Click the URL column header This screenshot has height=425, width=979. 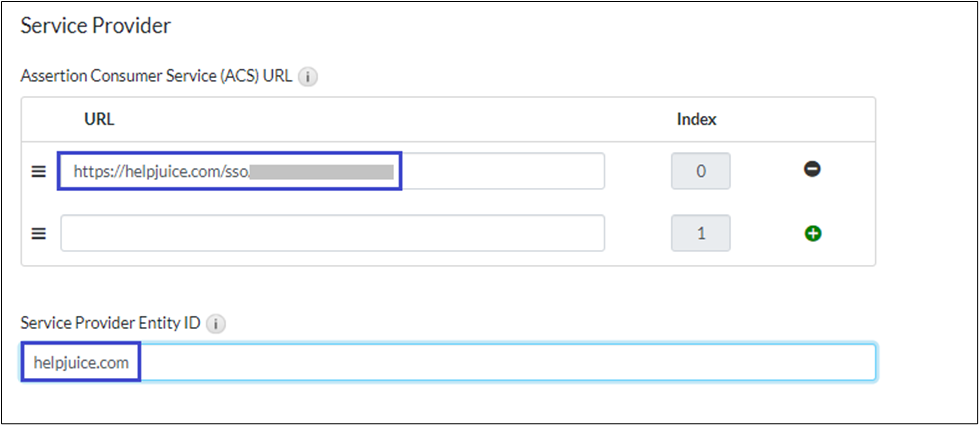coord(99,119)
